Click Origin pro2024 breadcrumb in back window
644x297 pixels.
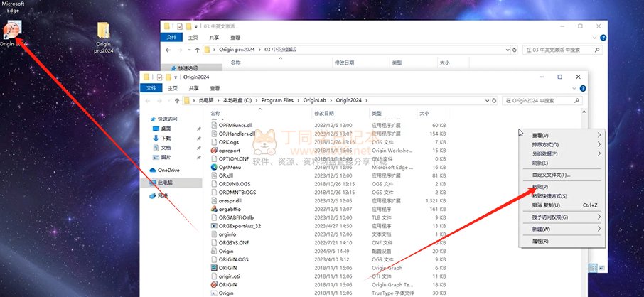(x=235, y=50)
